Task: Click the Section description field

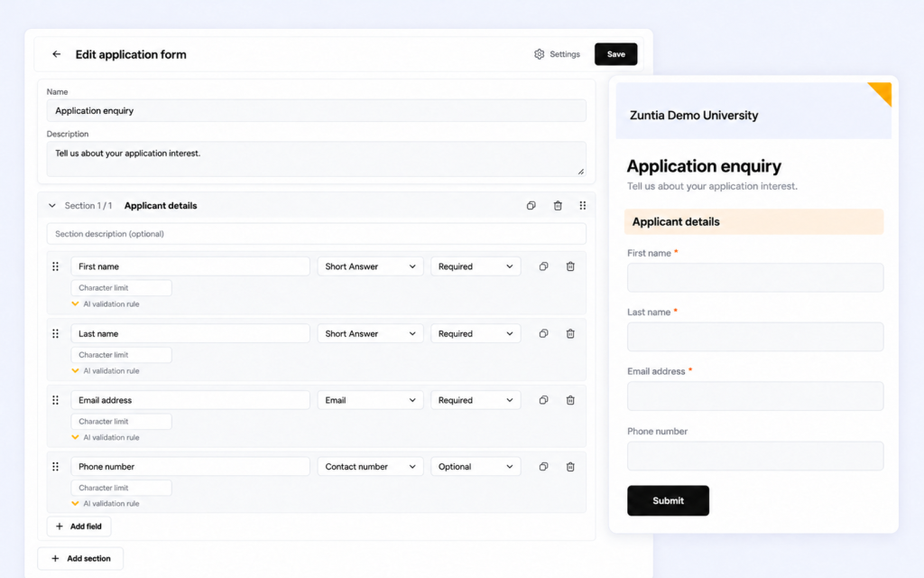Action: click(317, 234)
